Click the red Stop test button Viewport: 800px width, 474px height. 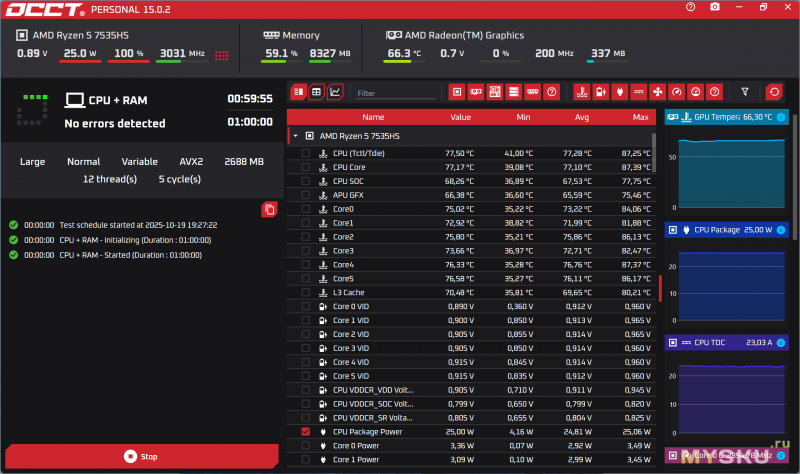141,456
